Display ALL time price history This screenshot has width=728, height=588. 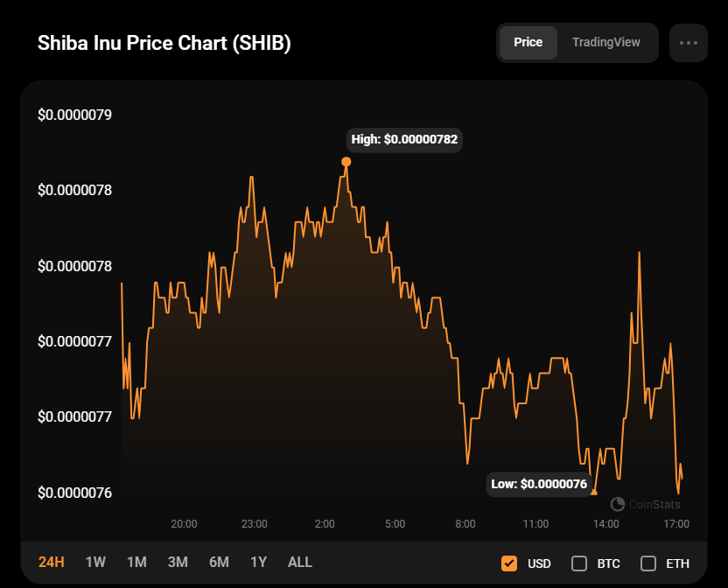[300, 562]
